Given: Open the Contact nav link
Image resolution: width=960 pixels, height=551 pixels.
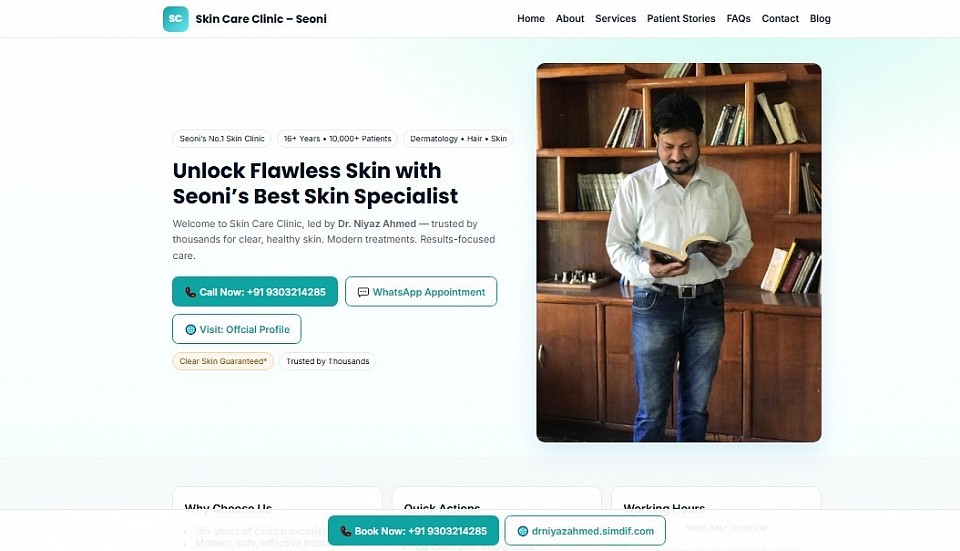Looking at the screenshot, I should pos(780,19).
